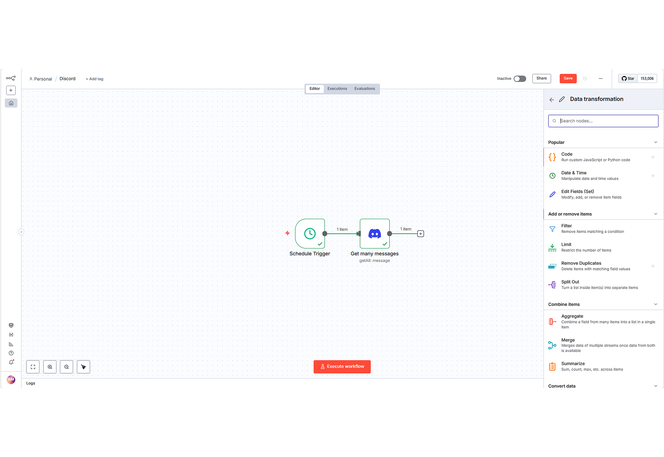Open the Evaluations tab

click(365, 89)
